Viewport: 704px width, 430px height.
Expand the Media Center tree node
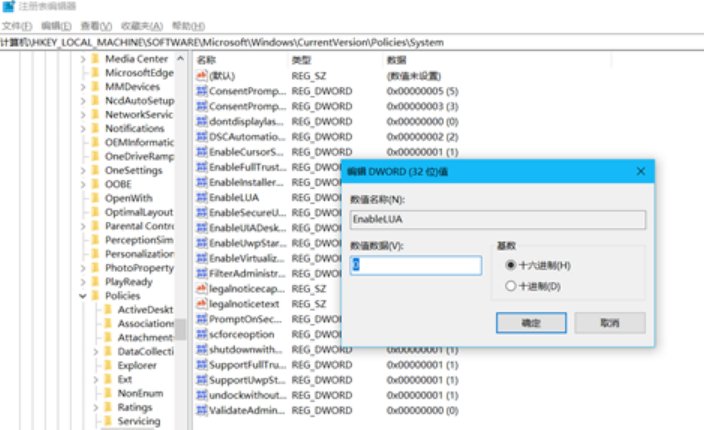tap(83, 59)
